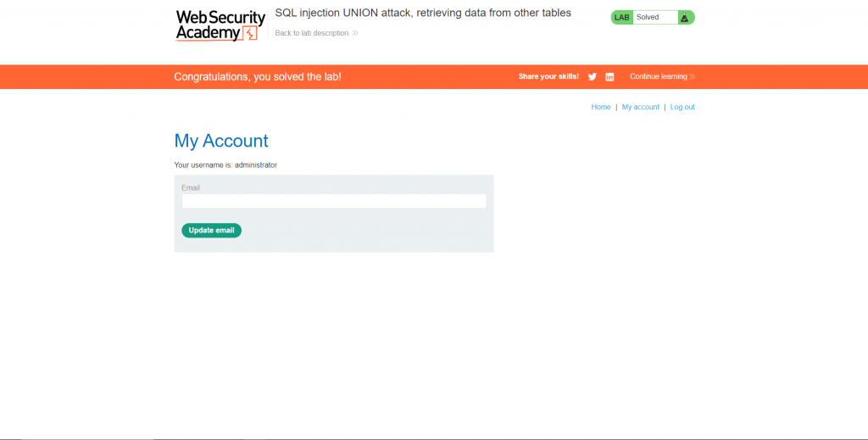The width and height of the screenshot is (868, 440).
Task: Open the Home page link
Action: coord(601,108)
